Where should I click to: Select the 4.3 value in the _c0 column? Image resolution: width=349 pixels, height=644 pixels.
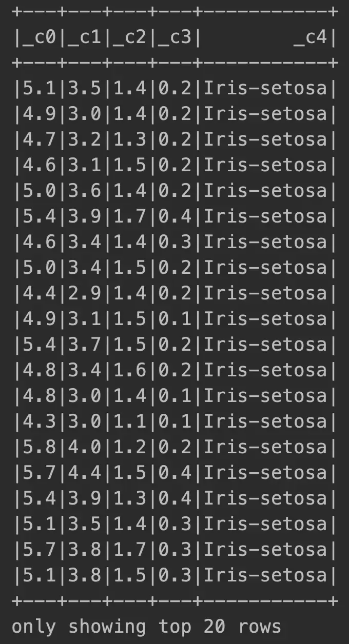[37, 421]
